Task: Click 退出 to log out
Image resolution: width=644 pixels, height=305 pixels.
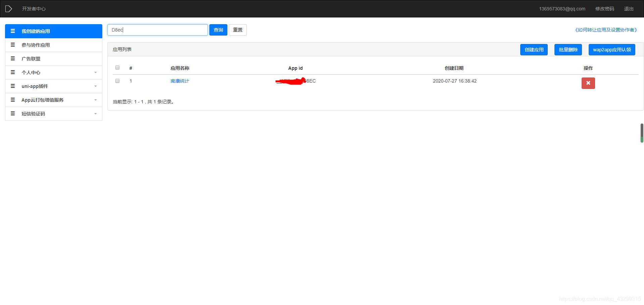Action: [629, 9]
